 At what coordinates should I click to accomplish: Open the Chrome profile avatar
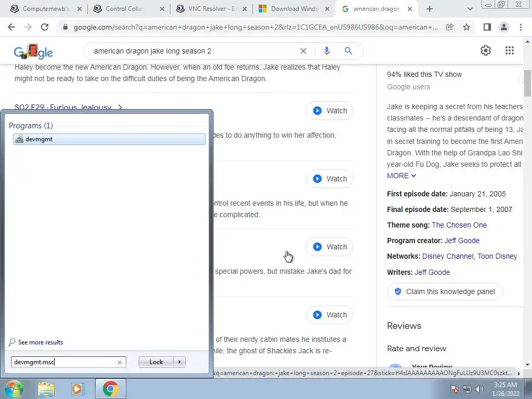[x=504, y=27]
